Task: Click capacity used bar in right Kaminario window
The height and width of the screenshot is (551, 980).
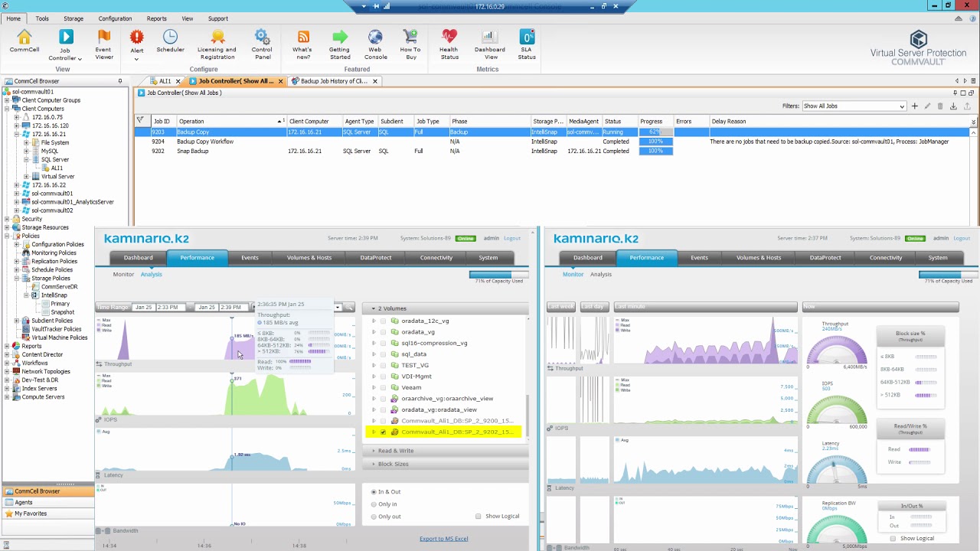Action: click(949, 274)
